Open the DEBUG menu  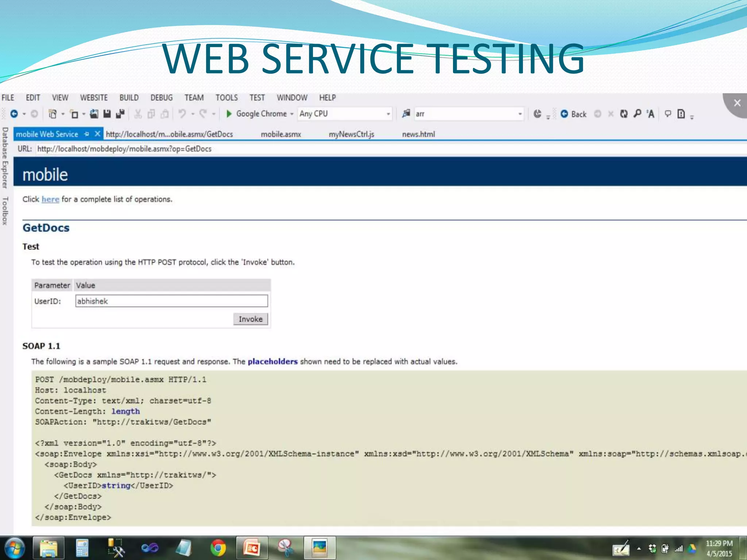pyautogui.click(x=161, y=98)
